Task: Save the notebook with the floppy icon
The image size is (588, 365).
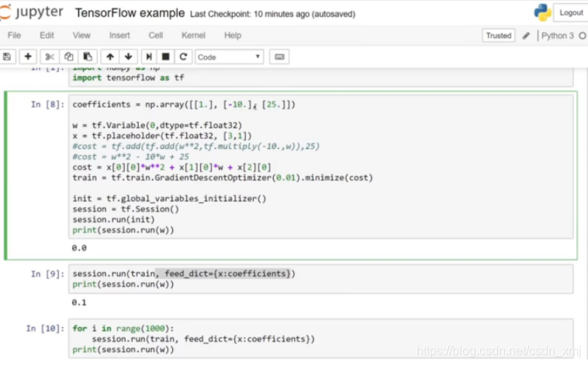Action: (x=7, y=57)
